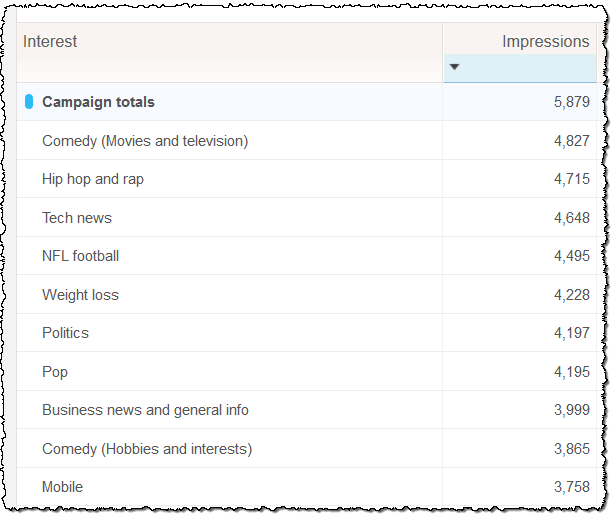Screen dimensions: 615x521
Task: Click the 3,758 impressions value
Action: [x=571, y=487]
